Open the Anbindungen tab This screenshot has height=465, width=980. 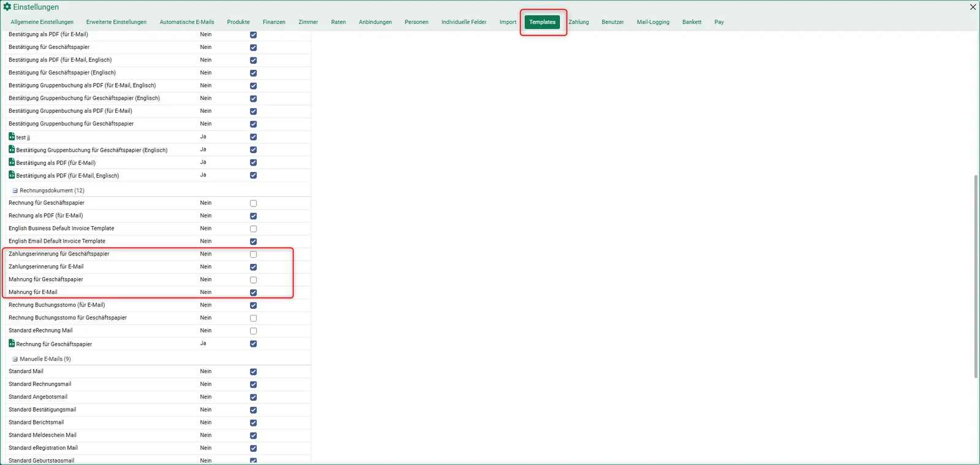click(x=375, y=22)
